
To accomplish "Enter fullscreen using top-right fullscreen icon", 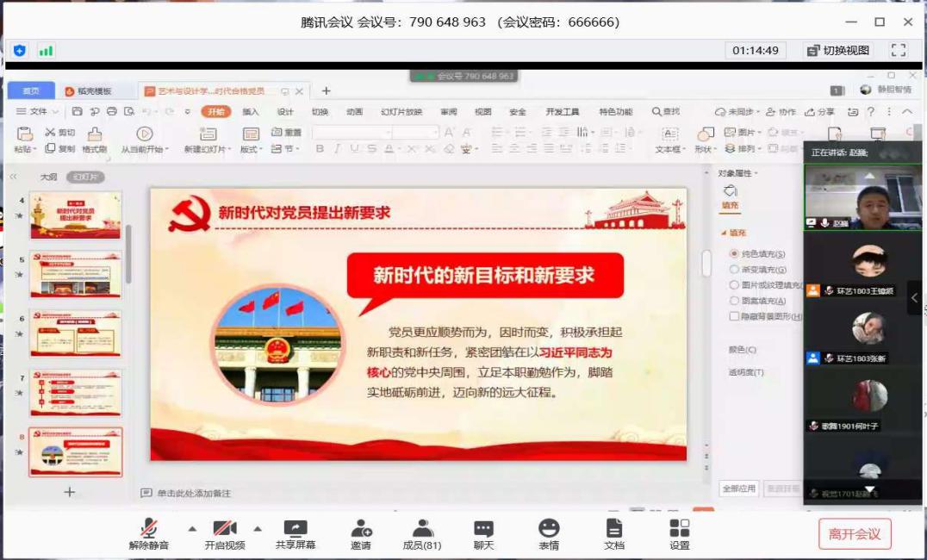I will click(x=899, y=50).
